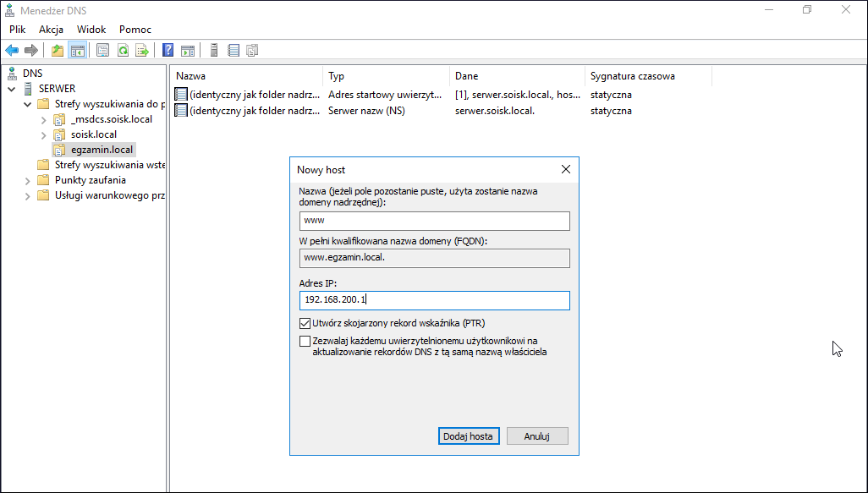Image resolution: width=868 pixels, height=493 pixels.
Task: Click the egzamin.local zone folder icon
Action: click(59, 150)
